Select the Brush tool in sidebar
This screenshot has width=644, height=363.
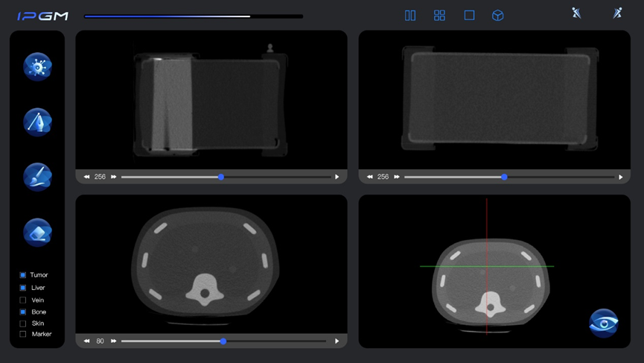37,177
